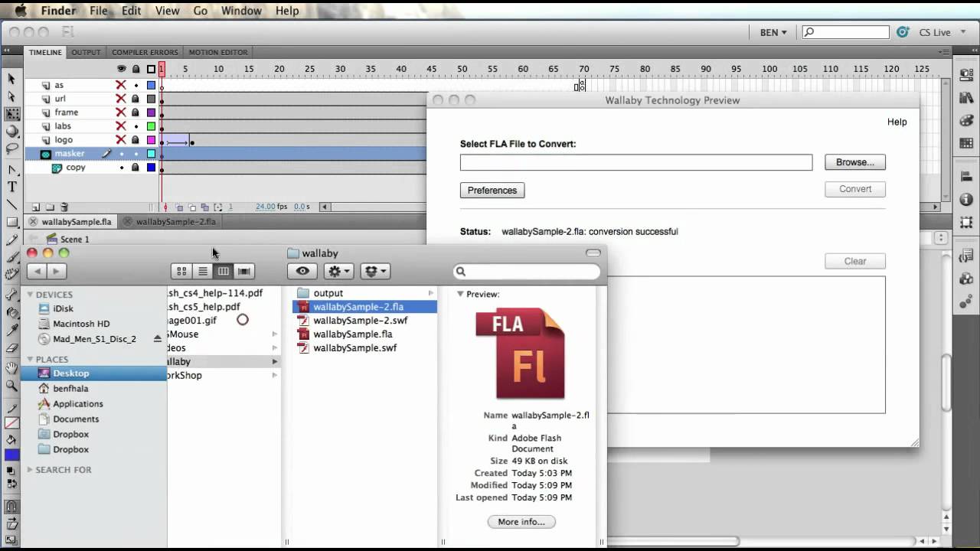Screen dimensions: 980x551
Task: Click the FLA file path input field
Action: 636,162
